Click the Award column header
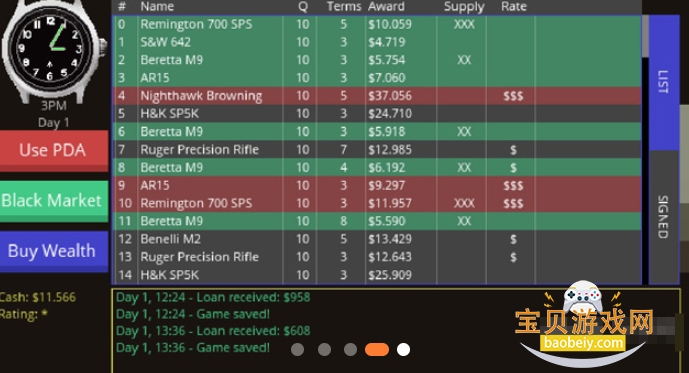 (x=386, y=6)
